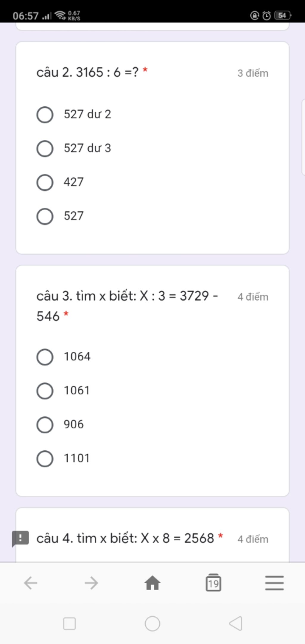
Task: Pick option 1101 for câu 3
Action: 45,458
